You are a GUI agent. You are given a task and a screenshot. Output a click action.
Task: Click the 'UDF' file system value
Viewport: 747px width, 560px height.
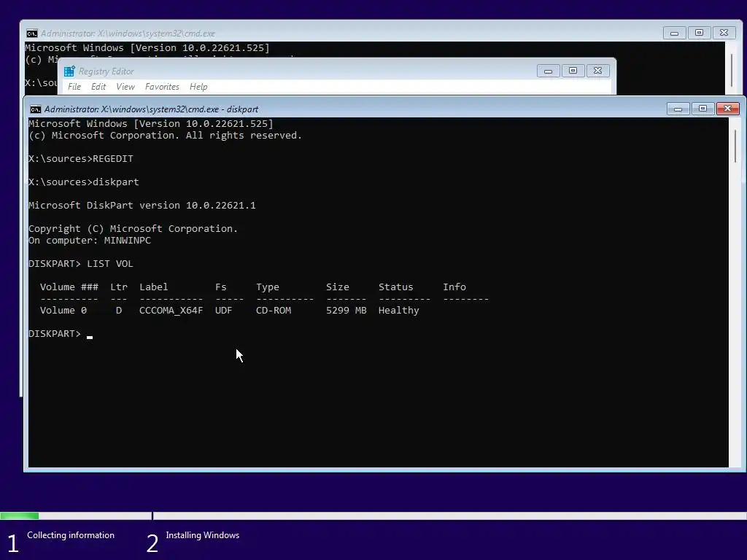(x=223, y=311)
